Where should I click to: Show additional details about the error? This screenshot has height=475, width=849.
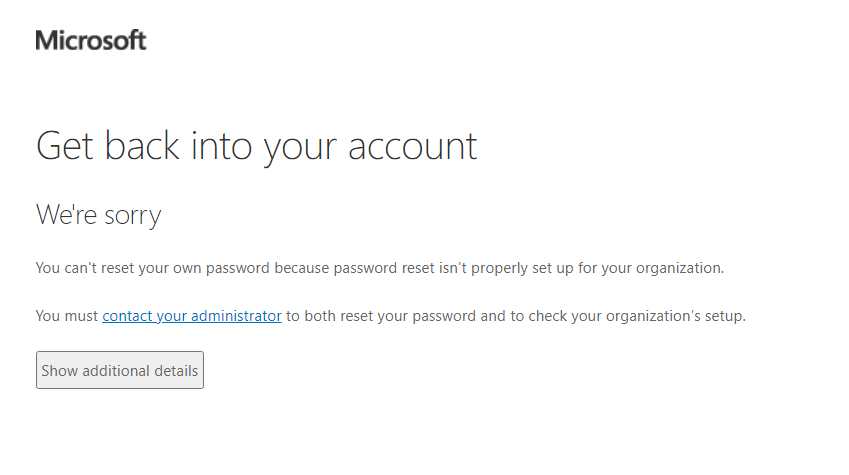point(120,370)
